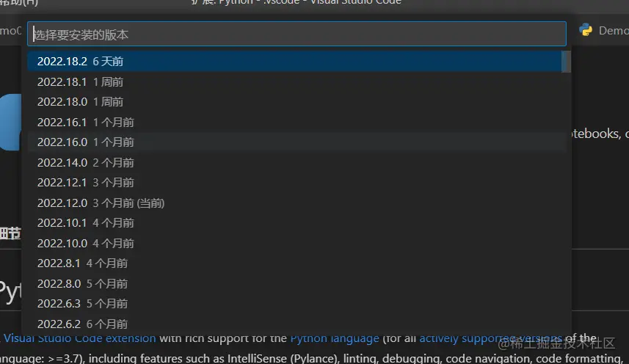Open the Python file tab icon
Screen dimensions: 629x364
(586, 30)
